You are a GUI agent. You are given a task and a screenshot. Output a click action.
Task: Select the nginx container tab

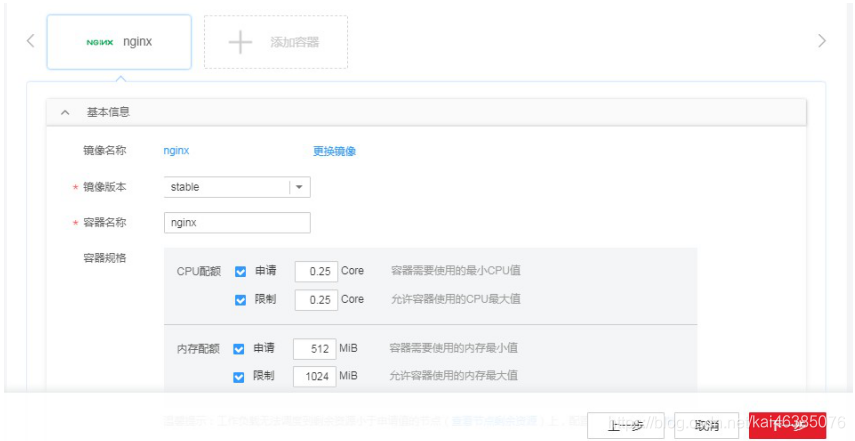pyautogui.click(x=119, y=42)
